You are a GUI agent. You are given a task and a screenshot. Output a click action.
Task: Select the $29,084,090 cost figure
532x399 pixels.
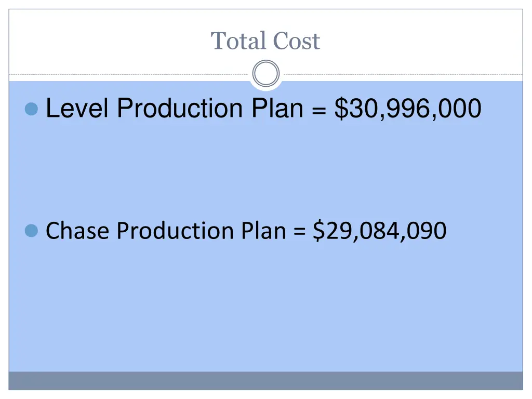coord(379,231)
